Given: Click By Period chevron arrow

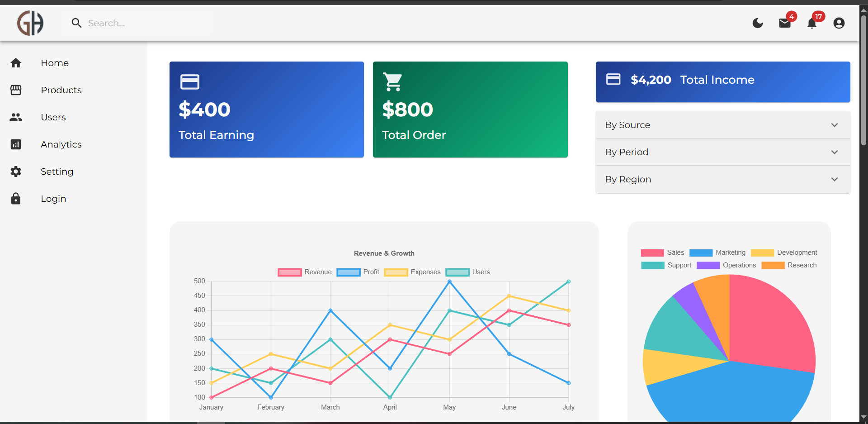Looking at the screenshot, I should [x=835, y=152].
